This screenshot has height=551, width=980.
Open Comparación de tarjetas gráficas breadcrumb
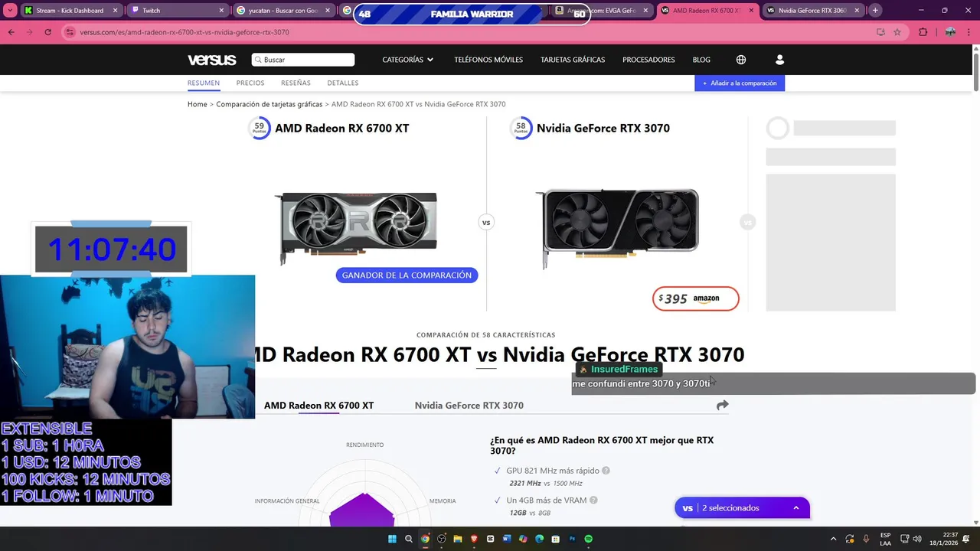pos(269,104)
